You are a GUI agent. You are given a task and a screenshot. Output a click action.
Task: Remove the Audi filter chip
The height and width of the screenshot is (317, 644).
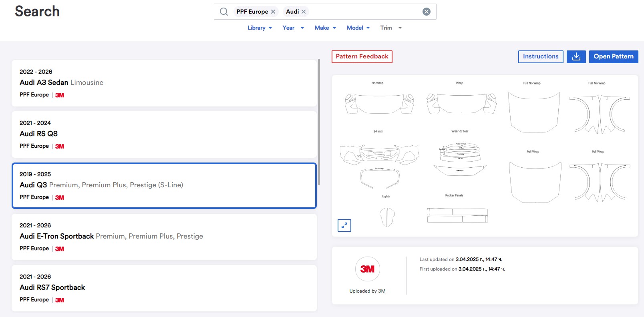tap(304, 12)
